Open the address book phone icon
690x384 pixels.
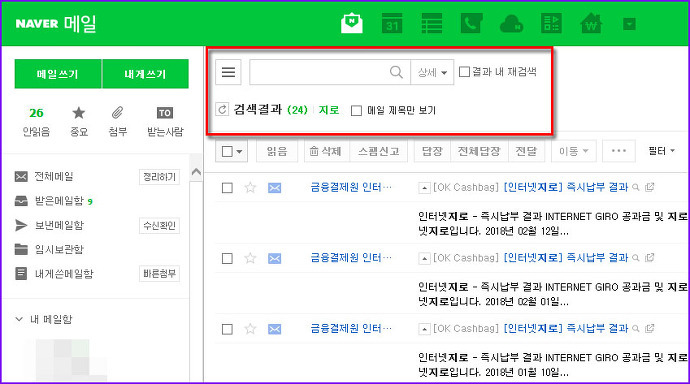[471, 23]
